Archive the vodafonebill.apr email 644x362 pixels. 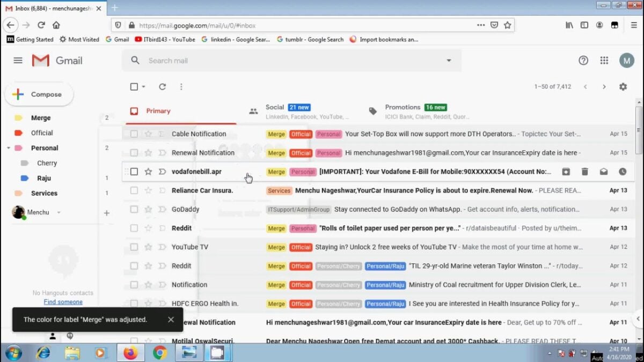point(566,172)
